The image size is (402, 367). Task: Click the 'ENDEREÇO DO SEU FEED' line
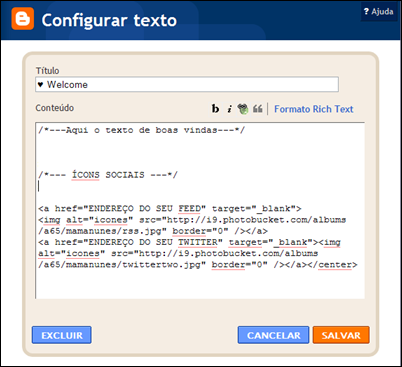click(170, 209)
